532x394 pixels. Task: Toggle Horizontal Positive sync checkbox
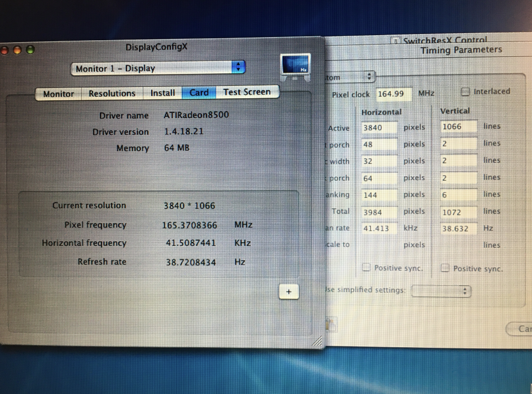pyautogui.click(x=366, y=267)
